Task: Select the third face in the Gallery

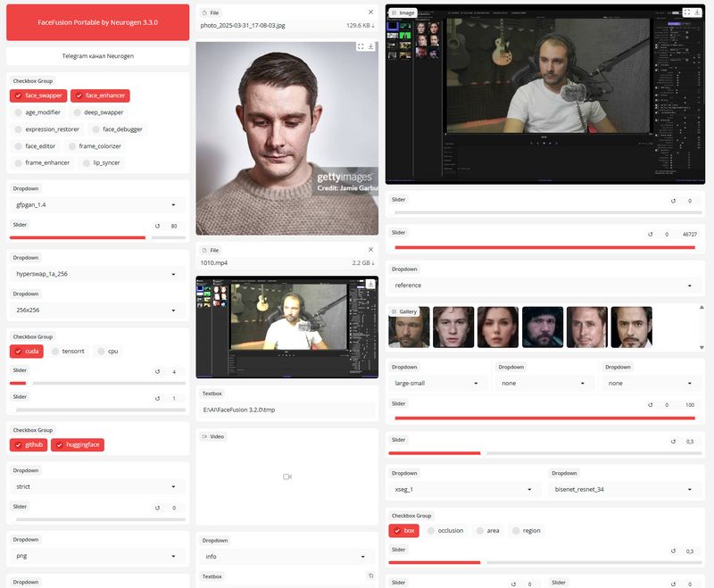Action: (x=498, y=327)
